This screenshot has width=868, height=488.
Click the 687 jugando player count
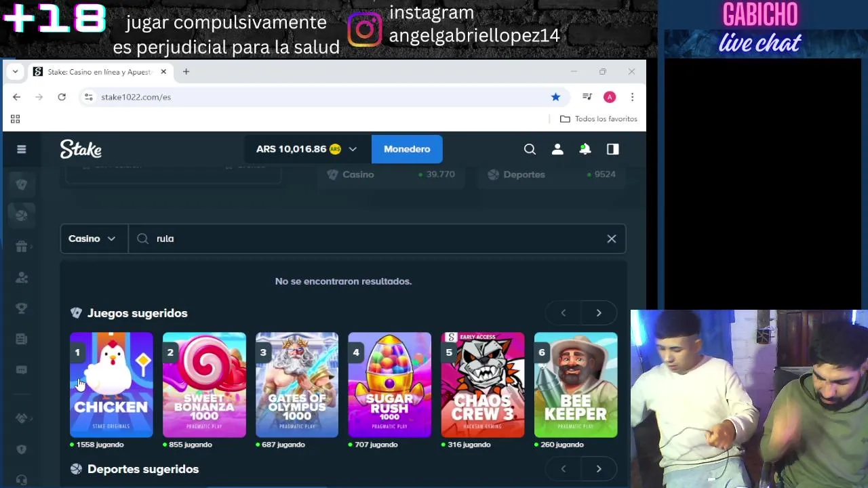click(283, 445)
